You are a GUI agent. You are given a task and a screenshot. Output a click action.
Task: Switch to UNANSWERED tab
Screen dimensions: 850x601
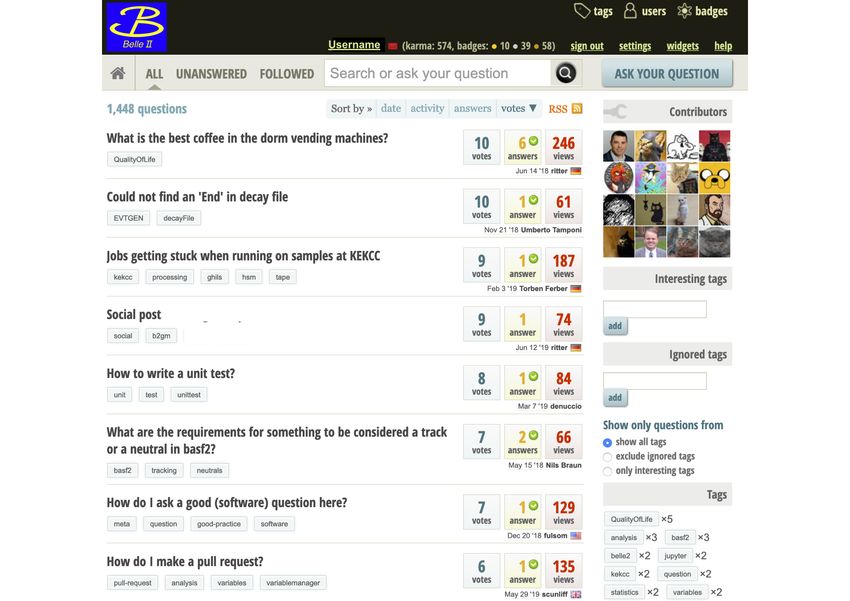coord(211,74)
